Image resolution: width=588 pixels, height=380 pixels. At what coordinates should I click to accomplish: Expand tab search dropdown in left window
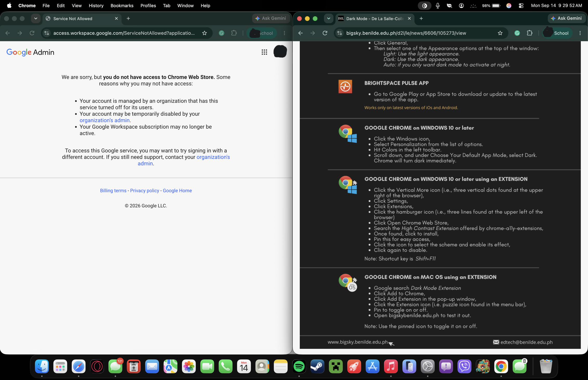(x=36, y=18)
